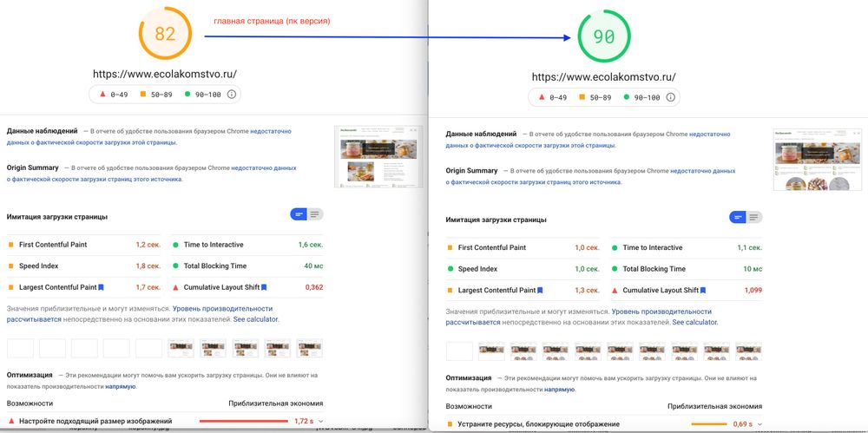Expand 'Устраните ресурсы, блокирующие отображение' chevron
This screenshot has width=868, height=433.
[759, 424]
